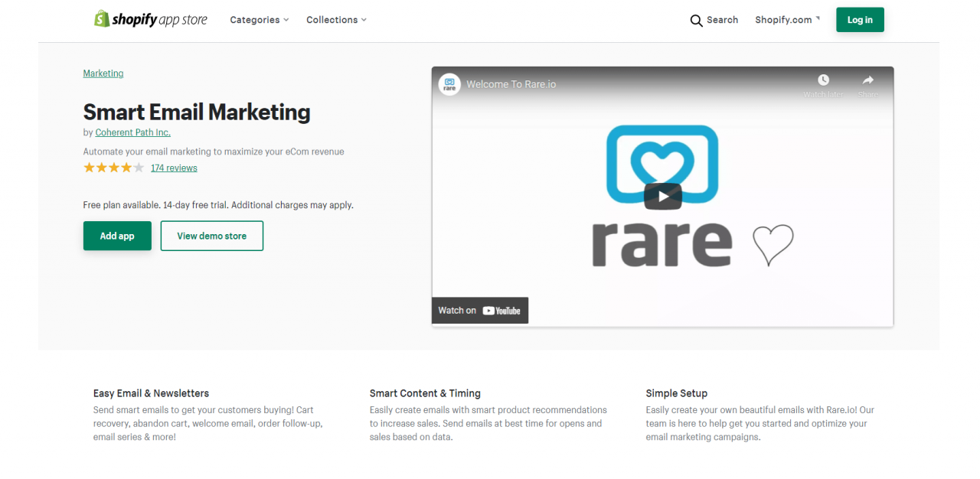Image resolution: width=980 pixels, height=479 pixels.
Task: Click the Smart Content & Timing heading
Action: [425, 393]
